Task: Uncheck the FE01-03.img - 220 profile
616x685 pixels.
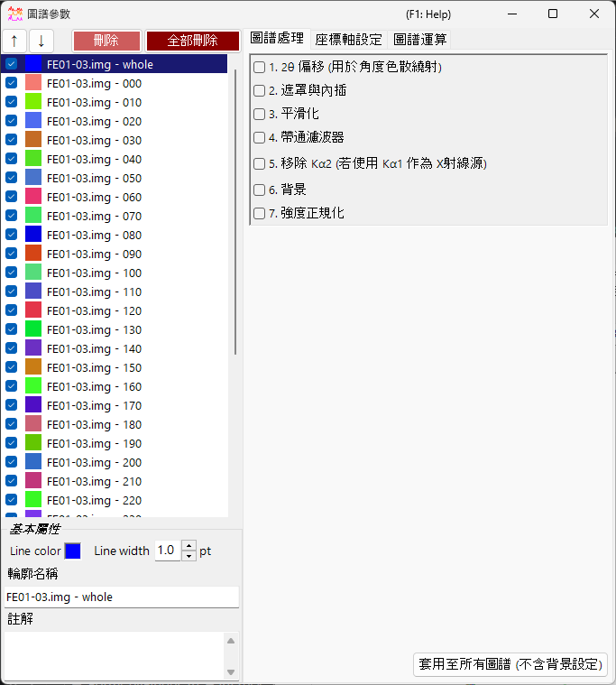Action: pyautogui.click(x=12, y=500)
